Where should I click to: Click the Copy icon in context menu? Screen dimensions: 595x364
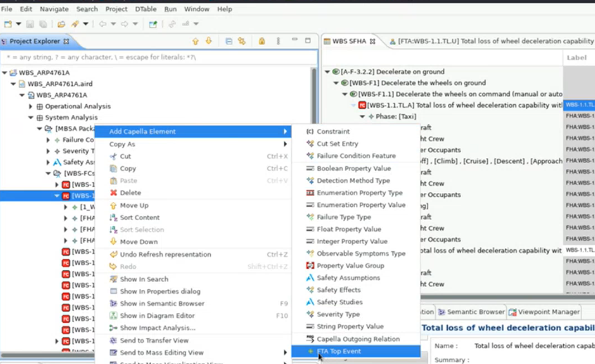point(113,168)
